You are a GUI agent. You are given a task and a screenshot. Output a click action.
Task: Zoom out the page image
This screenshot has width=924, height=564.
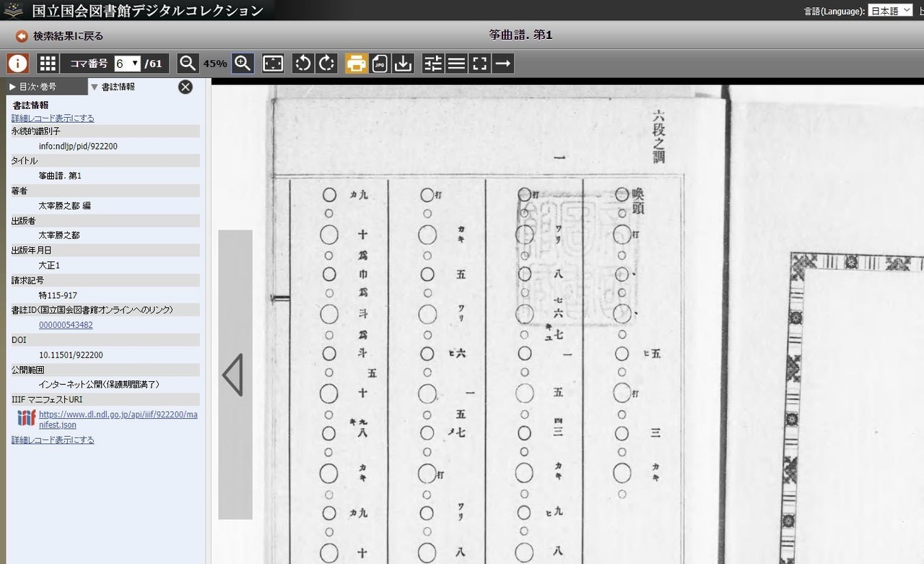tap(188, 64)
